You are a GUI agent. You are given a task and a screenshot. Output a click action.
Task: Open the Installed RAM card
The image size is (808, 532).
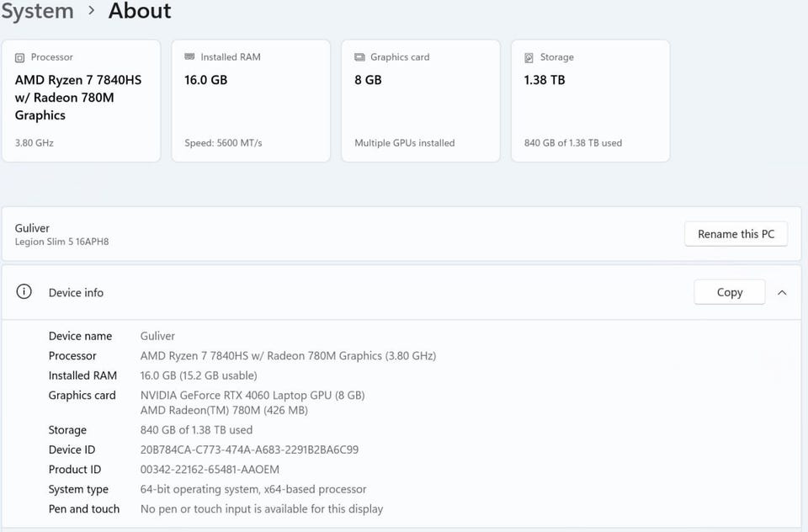click(x=251, y=101)
